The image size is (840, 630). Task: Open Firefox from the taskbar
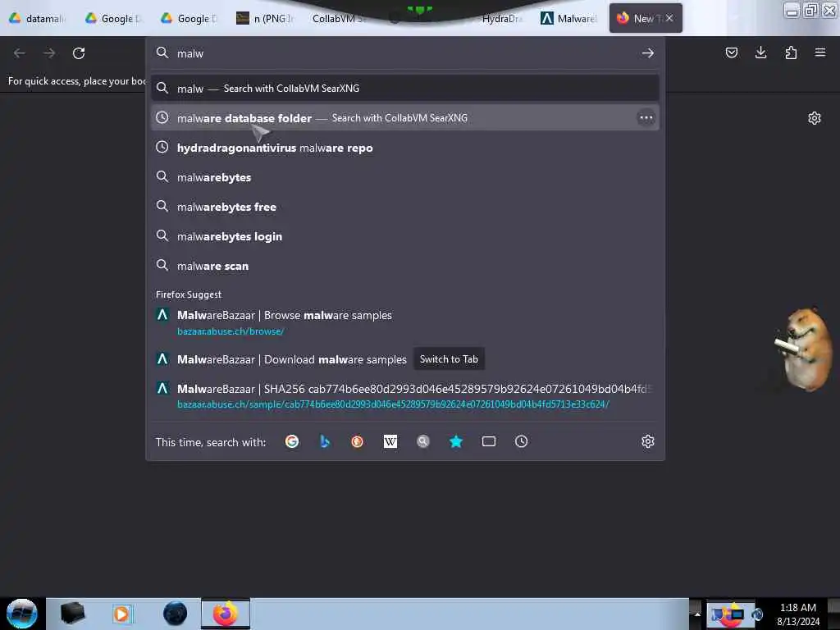226,614
